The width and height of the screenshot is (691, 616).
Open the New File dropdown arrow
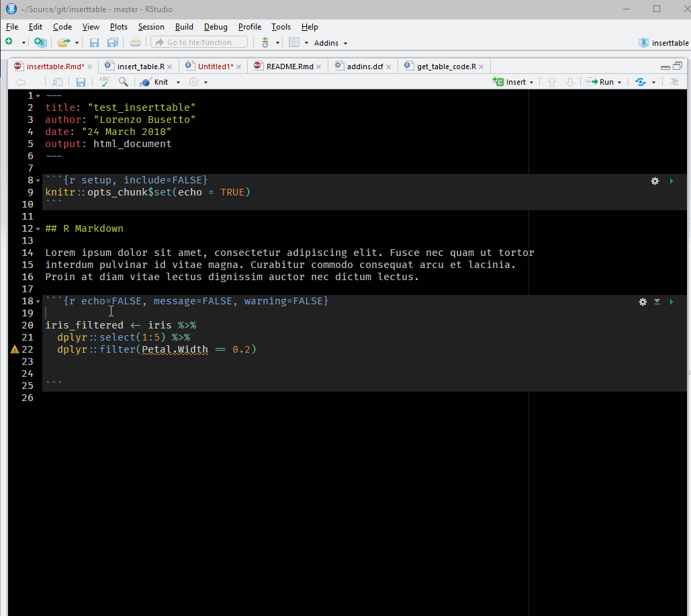(24, 43)
